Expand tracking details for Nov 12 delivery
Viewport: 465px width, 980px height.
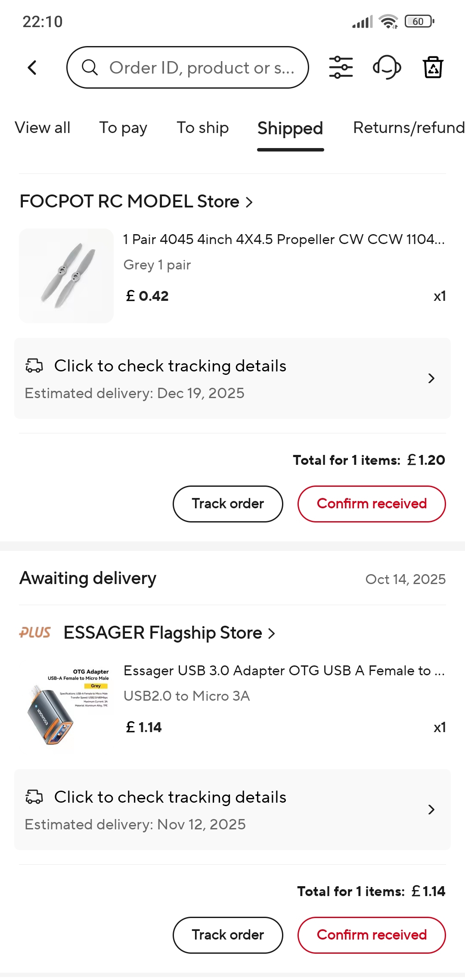point(431,810)
